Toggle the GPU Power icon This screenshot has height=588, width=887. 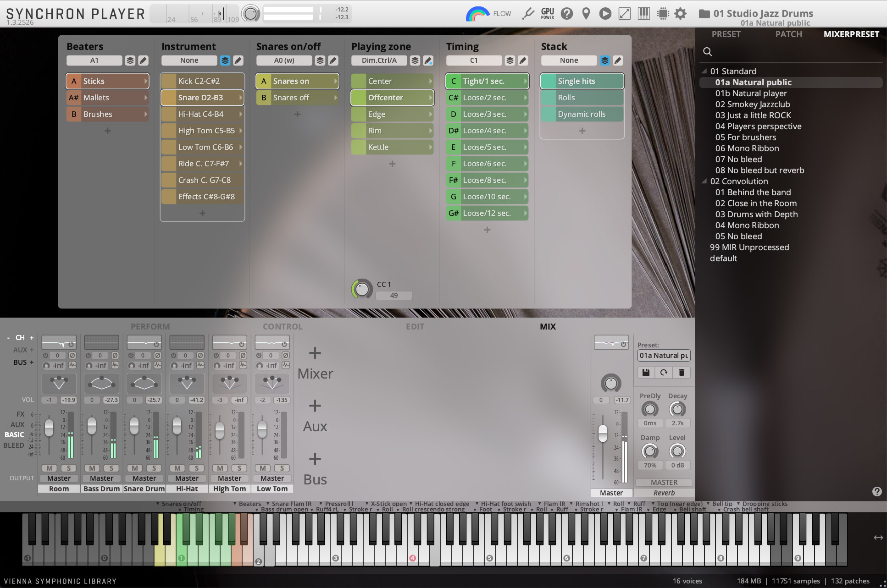point(547,14)
